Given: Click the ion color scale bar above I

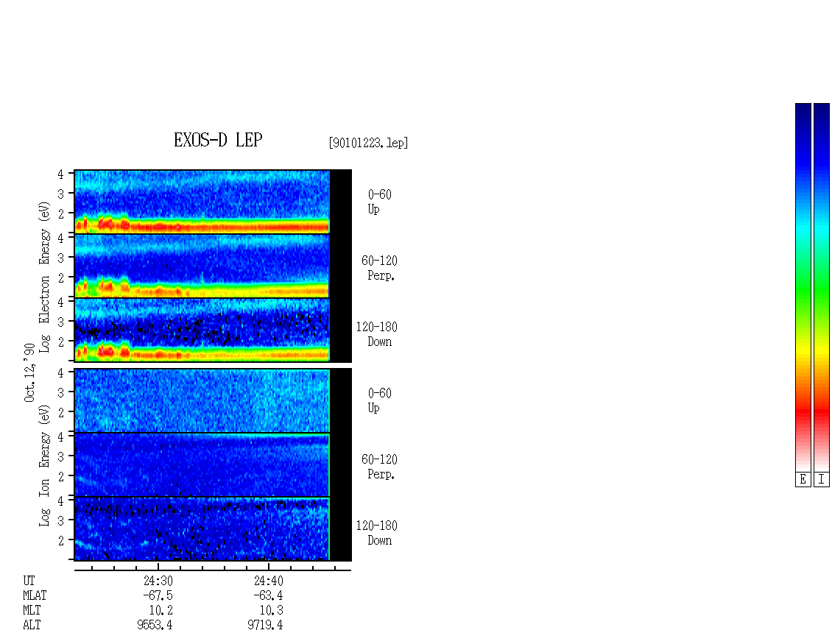Looking at the screenshot, I should pyautogui.click(x=822, y=287).
